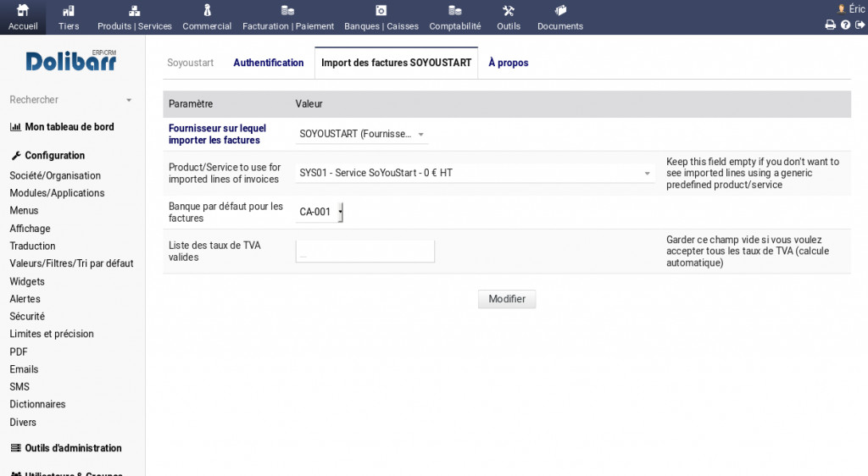This screenshot has height=476, width=868.
Task: Open the online help icon
Action: point(845,25)
